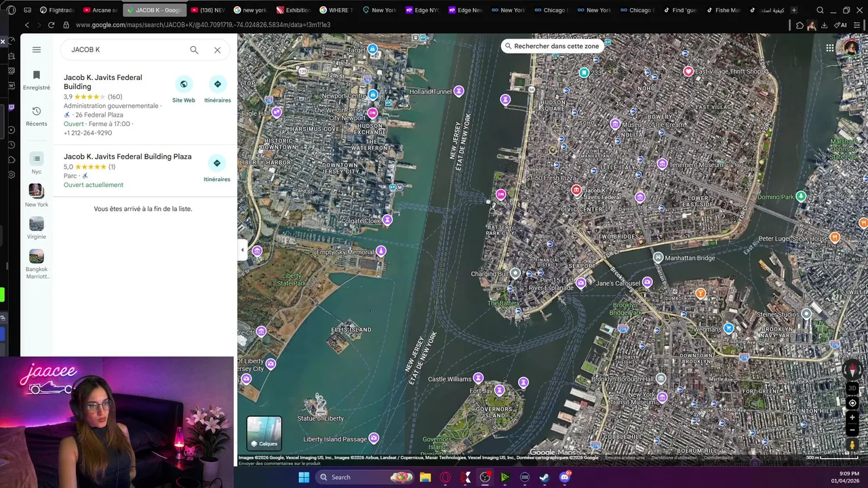This screenshot has width=868, height=488.
Task: Click the Colgate Clock pin
Action: [387, 220]
